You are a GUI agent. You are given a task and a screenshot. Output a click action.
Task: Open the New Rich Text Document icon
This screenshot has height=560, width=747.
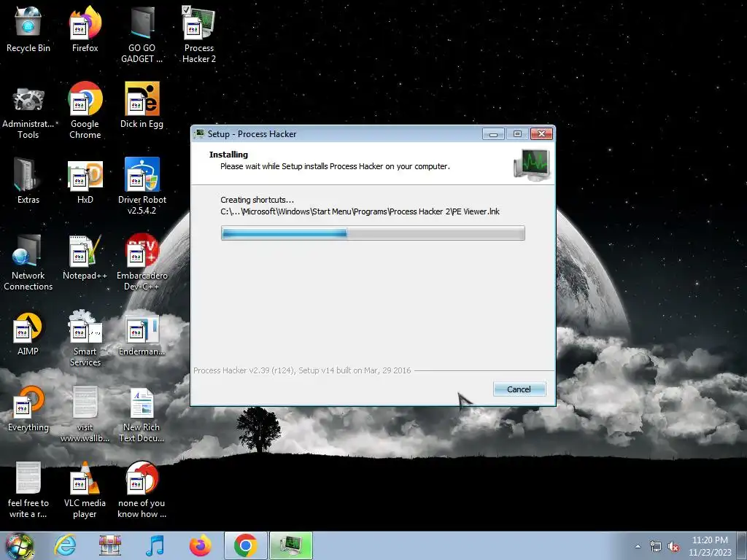142,414
